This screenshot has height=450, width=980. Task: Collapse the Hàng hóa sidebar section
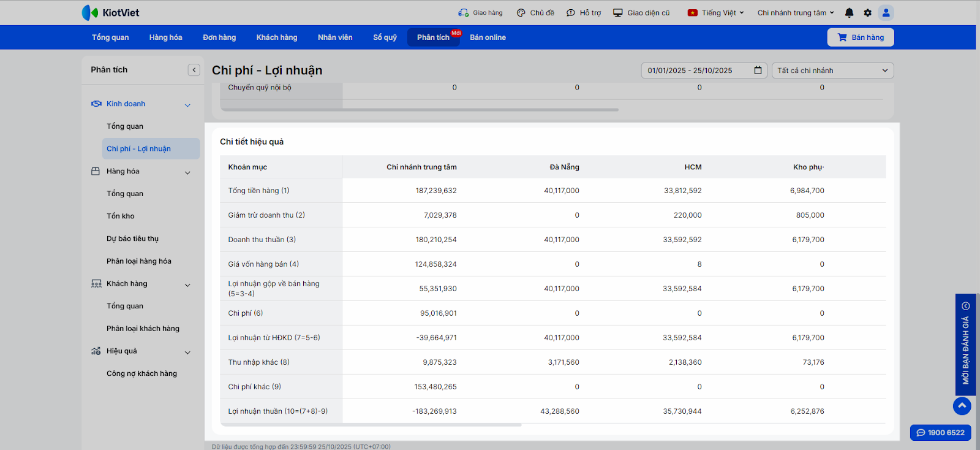coord(187,172)
